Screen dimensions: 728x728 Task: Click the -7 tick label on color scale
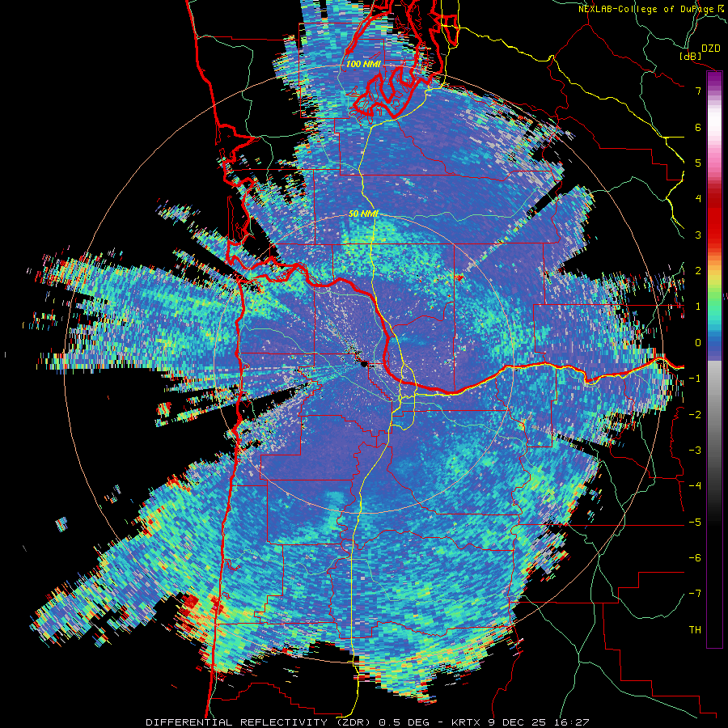[695, 594]
